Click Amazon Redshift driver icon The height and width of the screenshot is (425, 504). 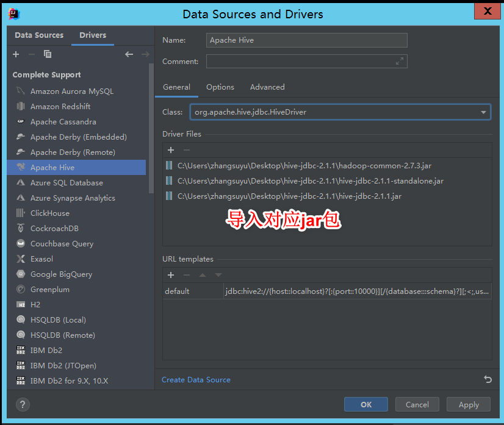(21, 106)
